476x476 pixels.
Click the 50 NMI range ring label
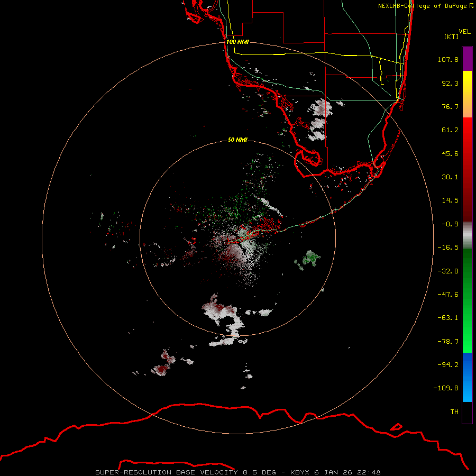pos(237,140)
